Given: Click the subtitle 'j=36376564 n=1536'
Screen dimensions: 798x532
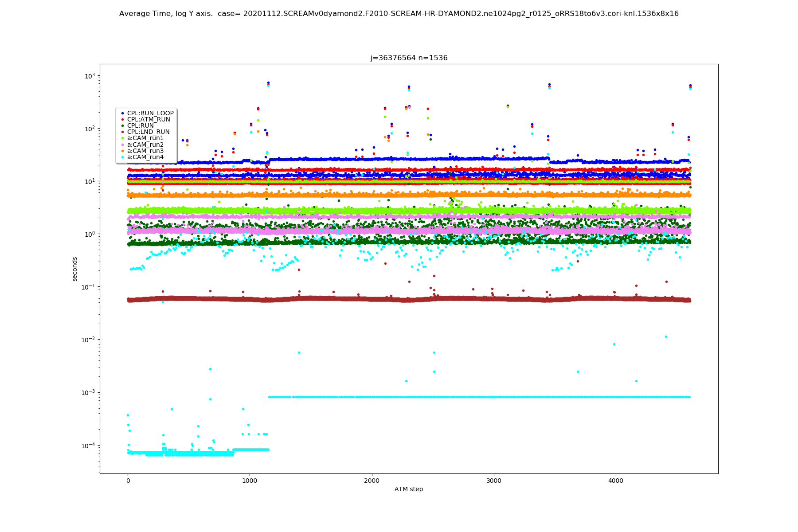Looking at the screenshot, I should click(409, 58).
